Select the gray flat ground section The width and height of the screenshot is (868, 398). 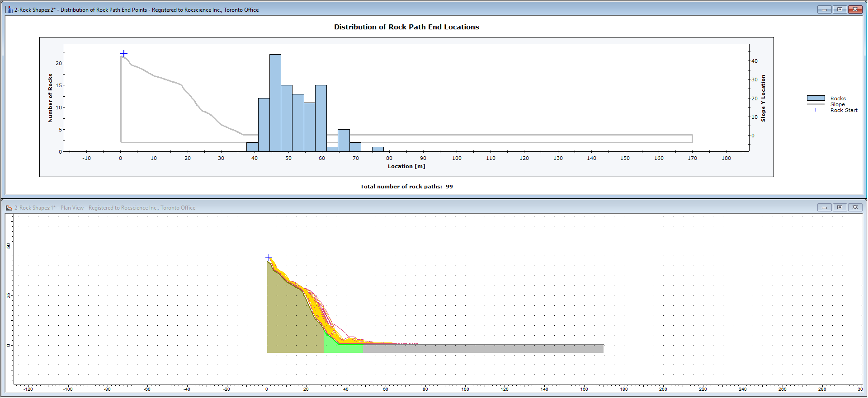pos(483,348)
